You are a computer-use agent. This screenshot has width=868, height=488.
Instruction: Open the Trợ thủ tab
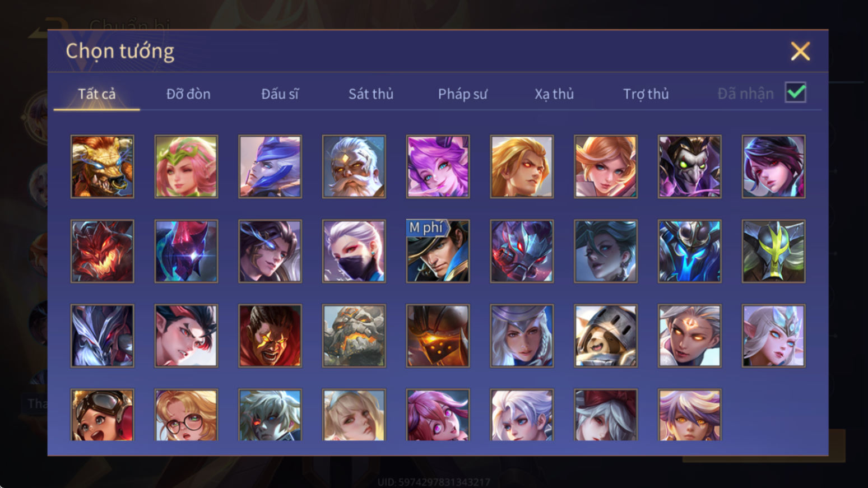646,94
